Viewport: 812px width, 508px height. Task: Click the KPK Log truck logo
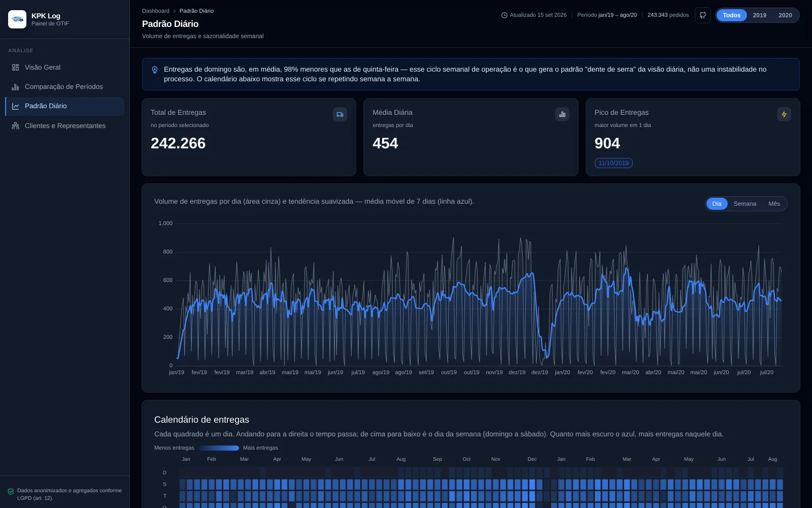point(17,19)
